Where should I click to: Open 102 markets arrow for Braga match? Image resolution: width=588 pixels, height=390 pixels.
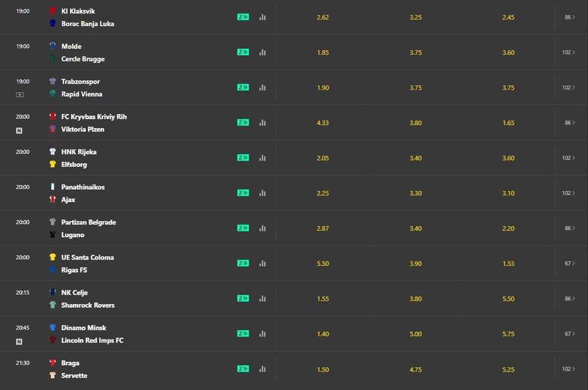[569, 369]
